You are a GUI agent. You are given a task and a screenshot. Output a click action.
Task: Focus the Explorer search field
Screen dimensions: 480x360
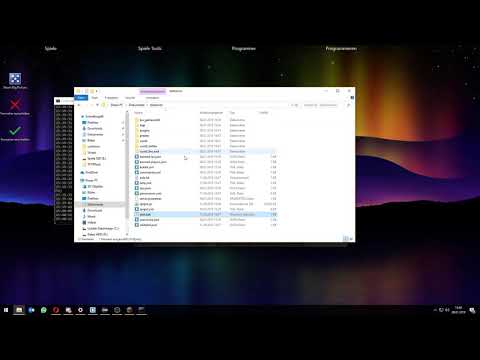point(322,105)
